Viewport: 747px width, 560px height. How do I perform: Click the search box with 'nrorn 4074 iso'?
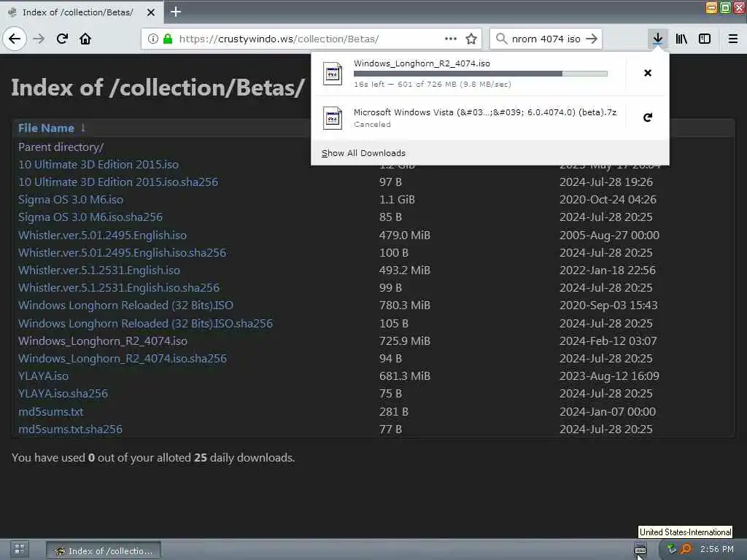[546, 39]
